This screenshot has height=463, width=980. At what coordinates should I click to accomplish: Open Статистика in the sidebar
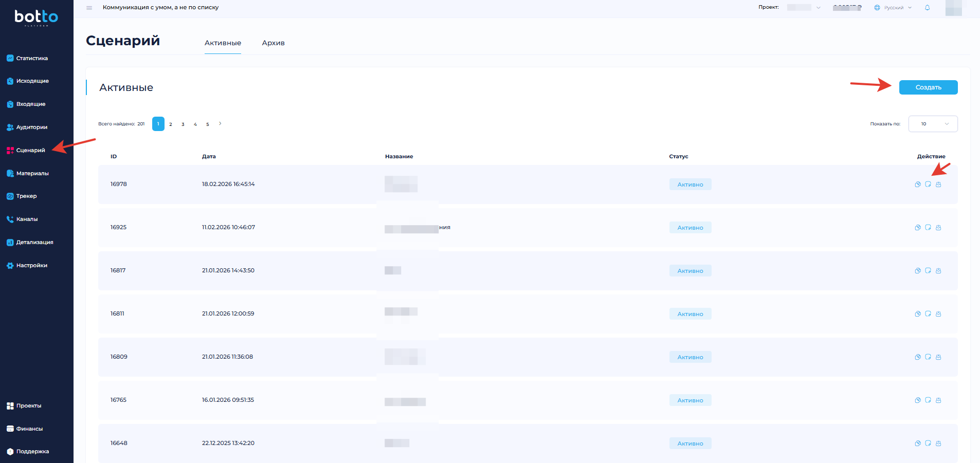tap(31, 58)
